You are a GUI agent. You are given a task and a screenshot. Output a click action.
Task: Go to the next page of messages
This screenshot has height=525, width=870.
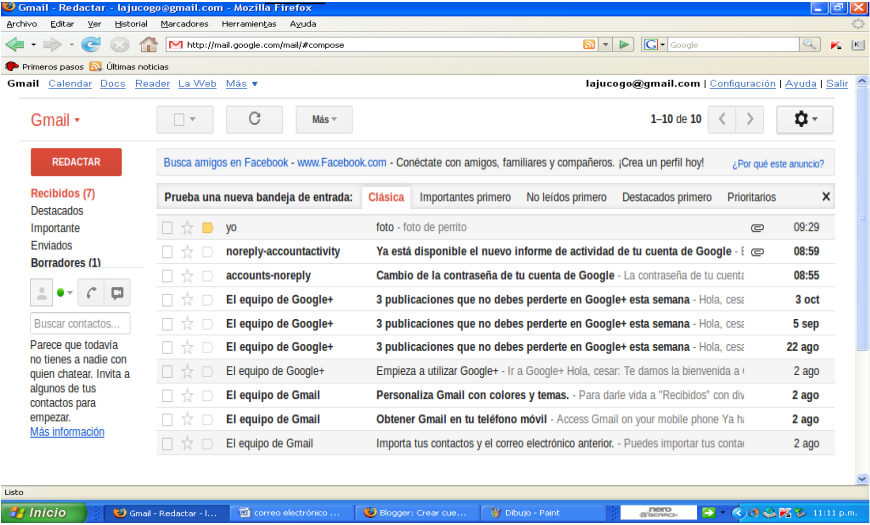(x=750, y=119)
